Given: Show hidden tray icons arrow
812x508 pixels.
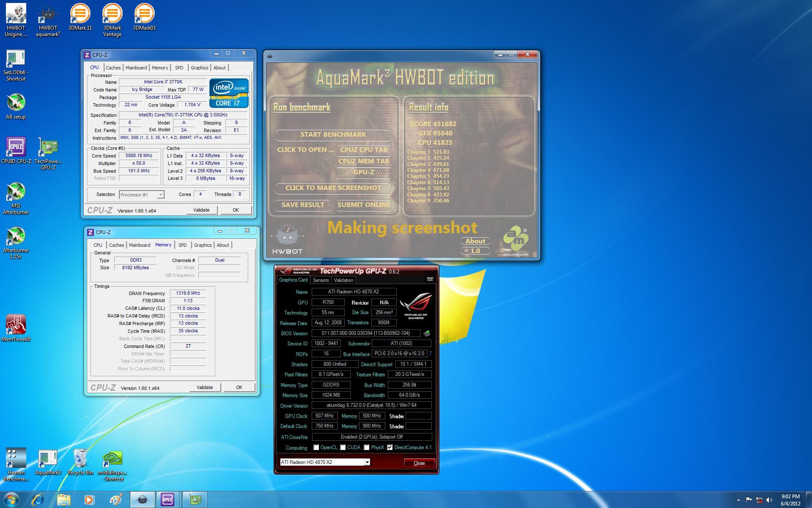Looking at the screenshot, I should pos(738,500).
